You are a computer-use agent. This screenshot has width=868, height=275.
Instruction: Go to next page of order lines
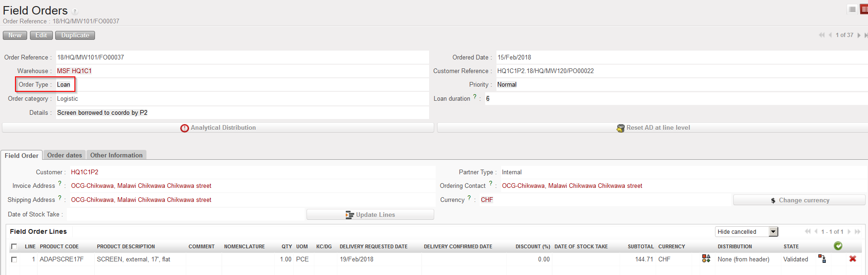coord(849,231)
